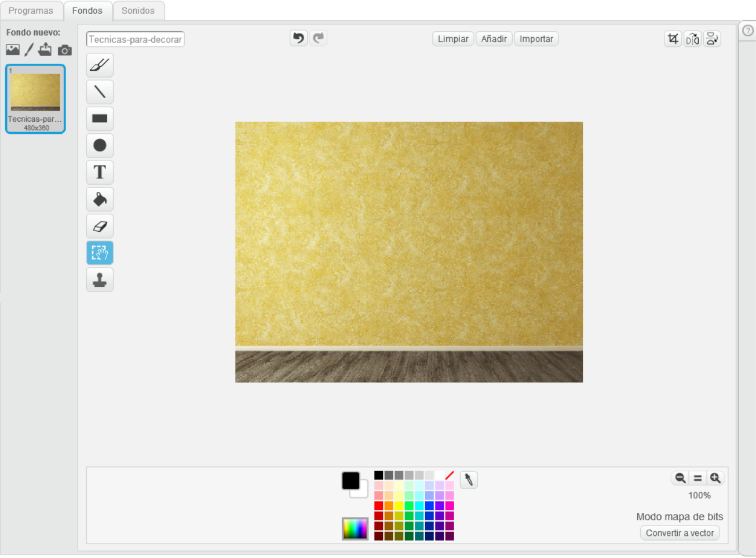Click the Undo arrow button
This screenshot has height=558, width=756.
298,38
